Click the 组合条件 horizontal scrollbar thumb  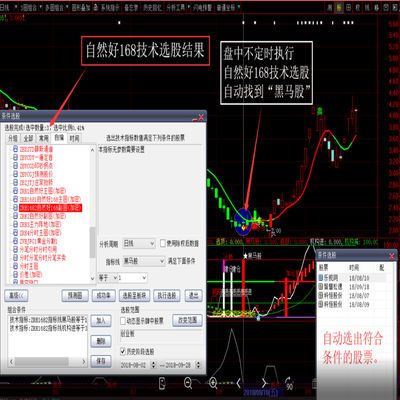42,362
